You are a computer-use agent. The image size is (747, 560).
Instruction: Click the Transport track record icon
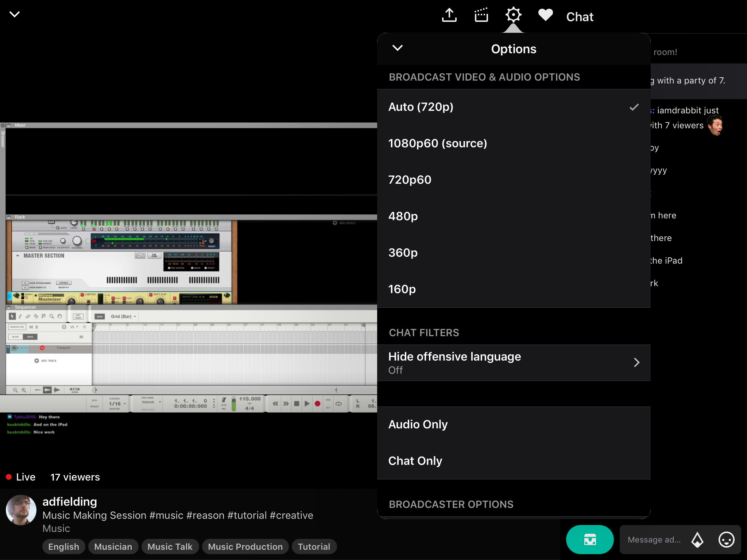coord(42,348)
